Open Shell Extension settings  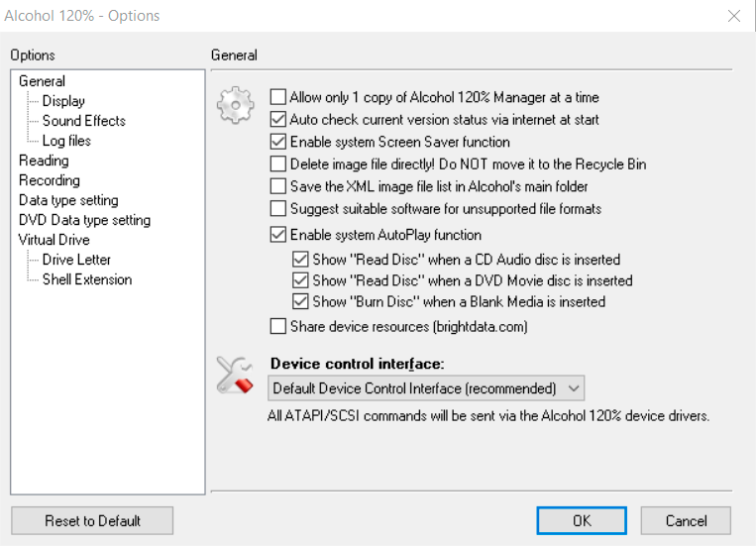[x=87, y=278]
